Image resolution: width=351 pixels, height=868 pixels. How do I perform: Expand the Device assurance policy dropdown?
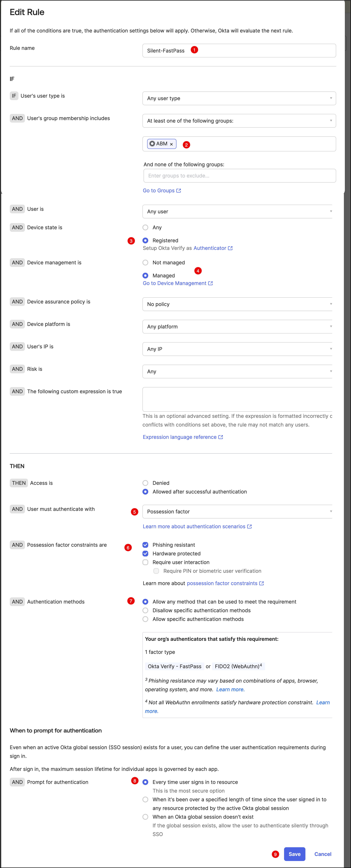tap(237, 304)
